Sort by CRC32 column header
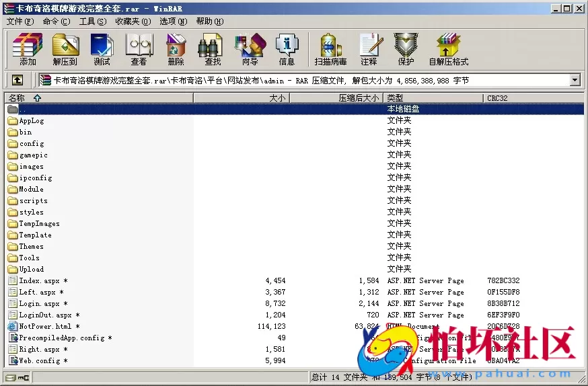The width and height of the screenshot is (588, 386). (x=534, y=98)
